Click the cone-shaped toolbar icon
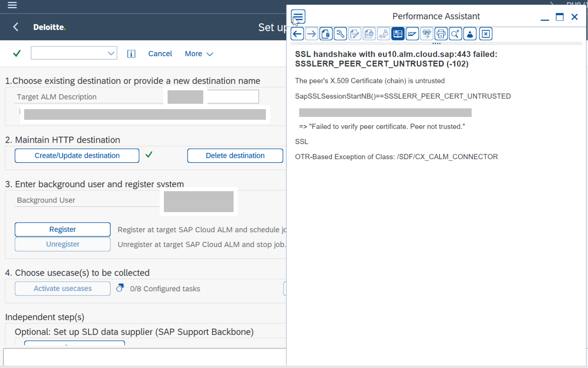The width and height of the screenshot is (588, 368). (x=470, y=34)
